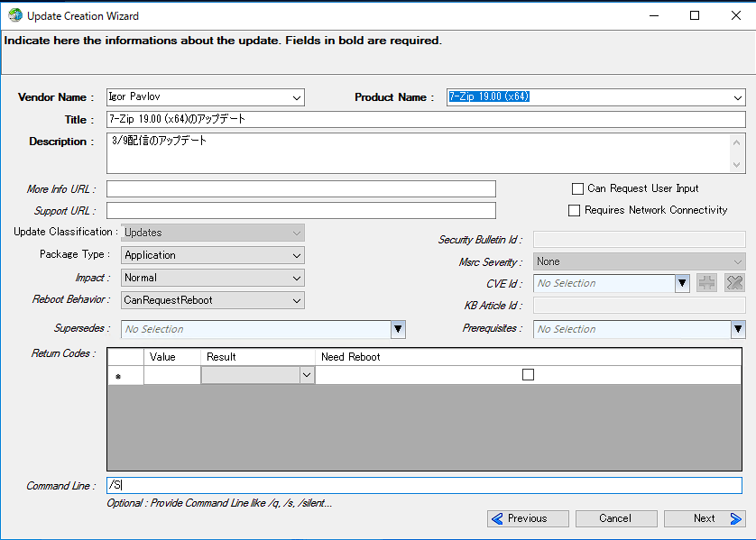Click the Return Codes Value cell

(172, 375)
